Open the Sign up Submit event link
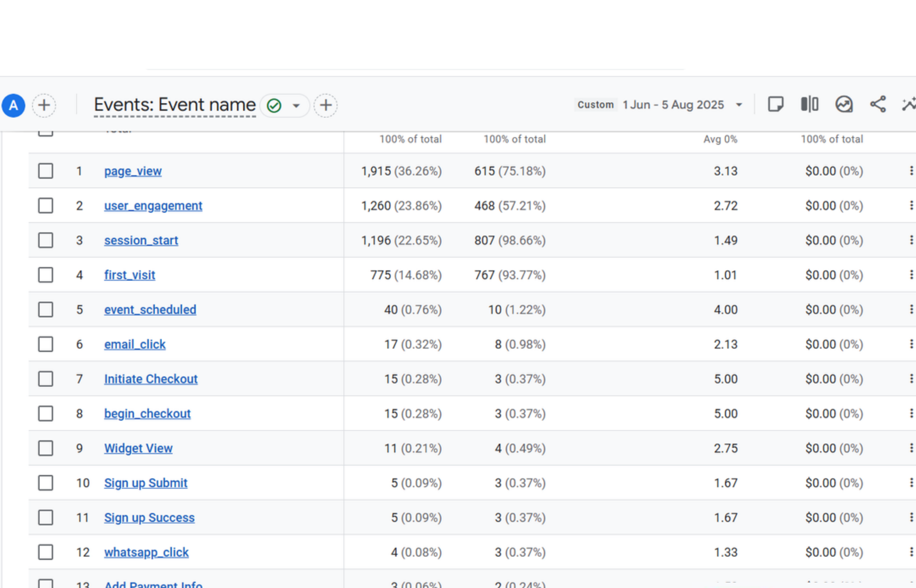 click(146, 483)
